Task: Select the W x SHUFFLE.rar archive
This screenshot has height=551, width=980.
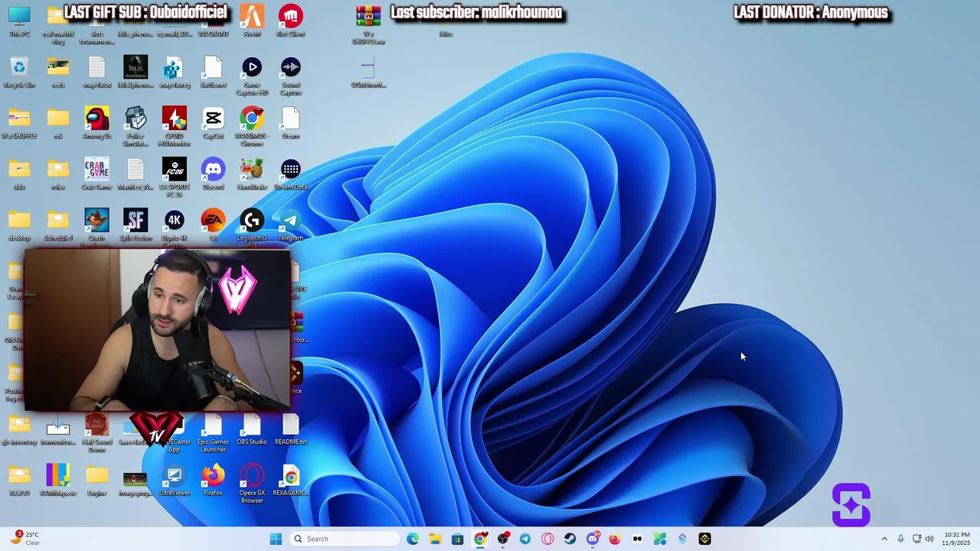Action: coord(368,24)
